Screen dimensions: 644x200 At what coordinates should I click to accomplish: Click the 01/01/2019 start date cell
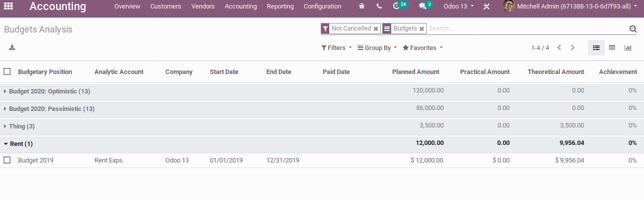226,160
